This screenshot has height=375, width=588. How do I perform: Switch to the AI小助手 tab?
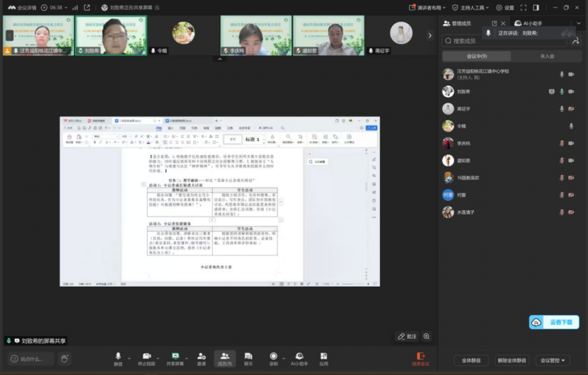pyautogui.click(x=529, y=23)
